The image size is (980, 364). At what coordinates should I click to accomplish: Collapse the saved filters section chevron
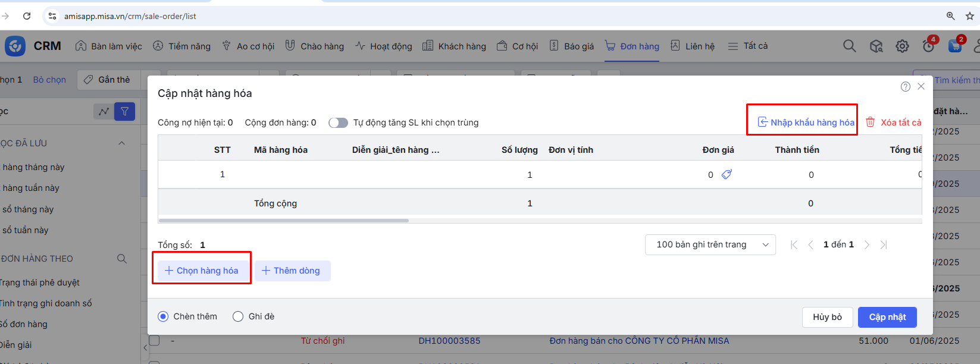[x=122, y=143]
